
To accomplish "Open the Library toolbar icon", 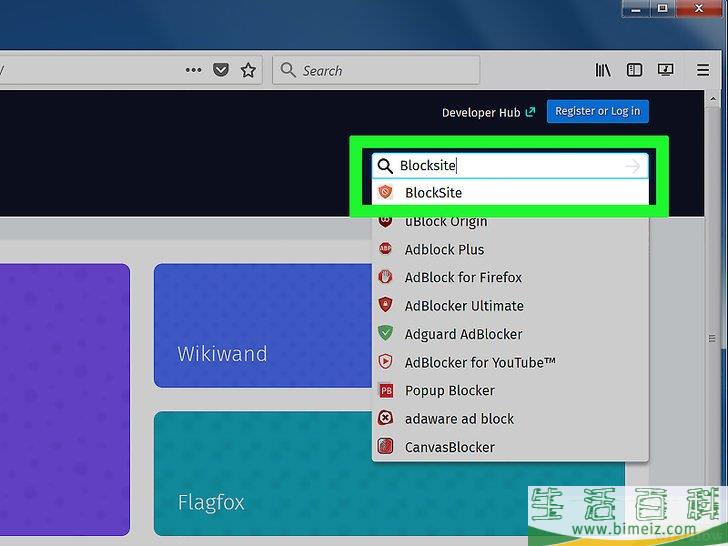I will pos(603,70).
